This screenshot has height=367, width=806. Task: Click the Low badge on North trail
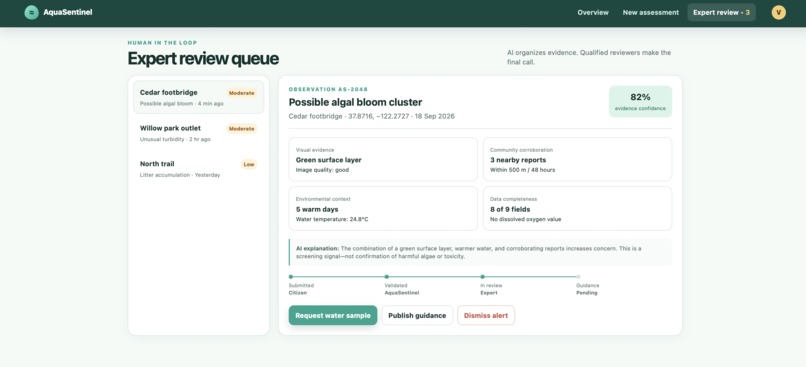coord(249,164)
